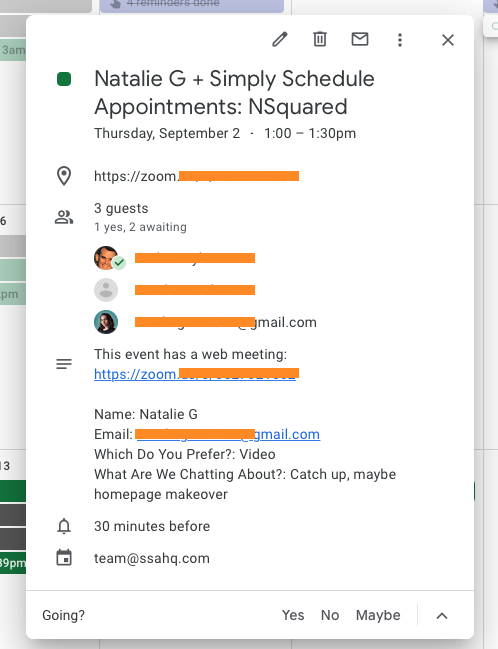
Task: Expand RSVP options with chevron arrow
Action: point(442,616)
